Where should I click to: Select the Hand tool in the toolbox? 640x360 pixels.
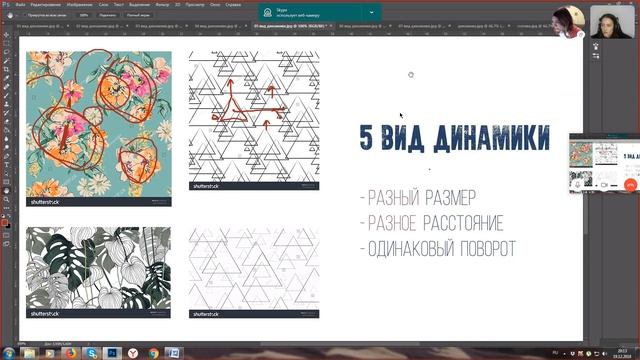(x=6, y=191)
